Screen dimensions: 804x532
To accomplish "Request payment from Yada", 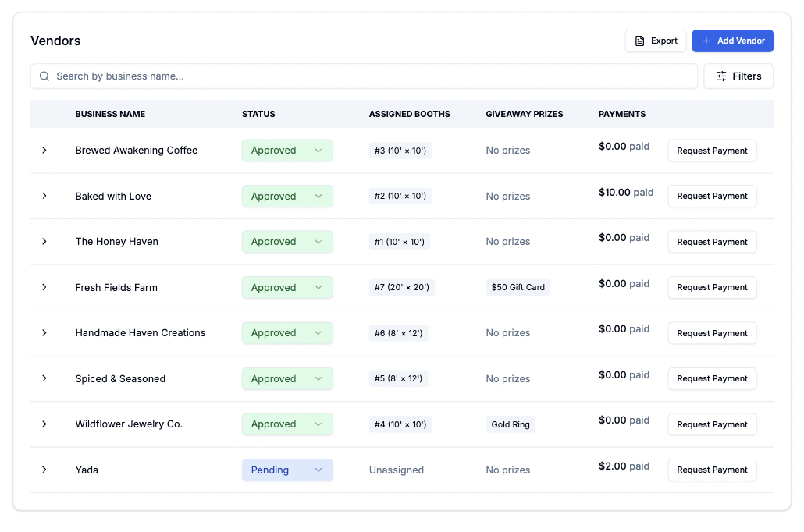I will [x=712, y=470].
